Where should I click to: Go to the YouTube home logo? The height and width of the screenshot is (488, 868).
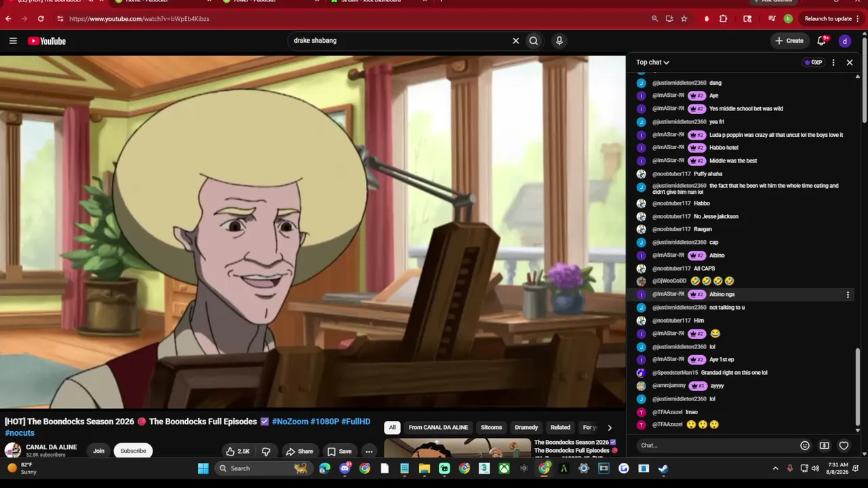tap(47, 41)
